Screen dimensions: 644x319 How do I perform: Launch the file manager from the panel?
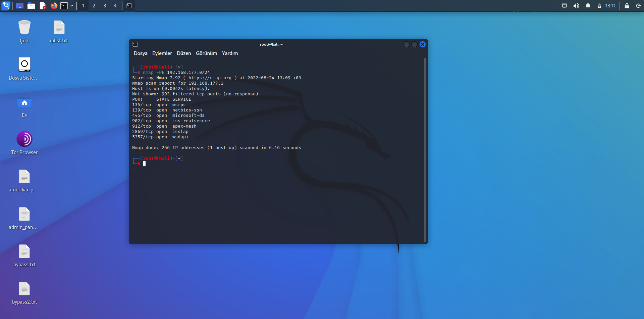(x=31, y=6)
